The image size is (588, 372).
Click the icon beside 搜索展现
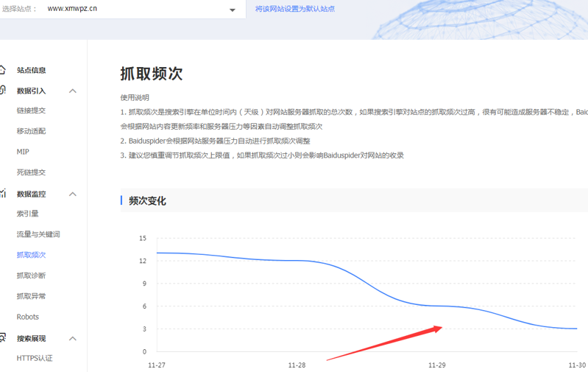pyautogui.click(x=3, y=338)
